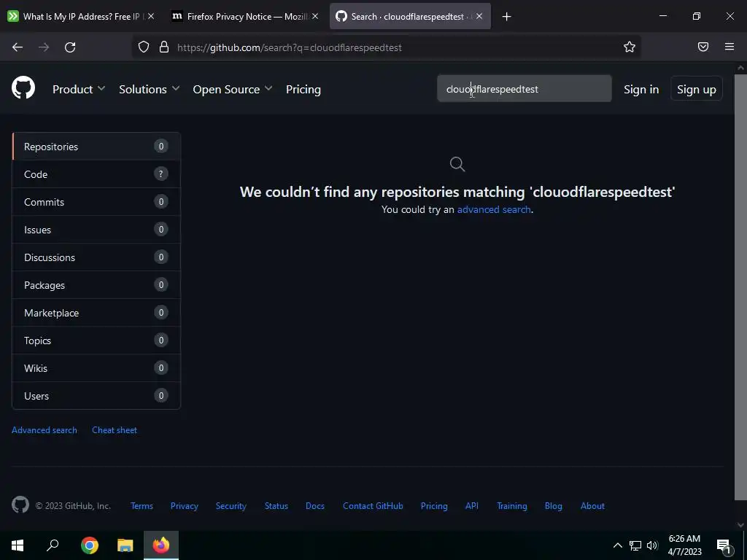Open the Docs footer link
The width and height of the screenshot is (747, 560).
tap(315, 506)
